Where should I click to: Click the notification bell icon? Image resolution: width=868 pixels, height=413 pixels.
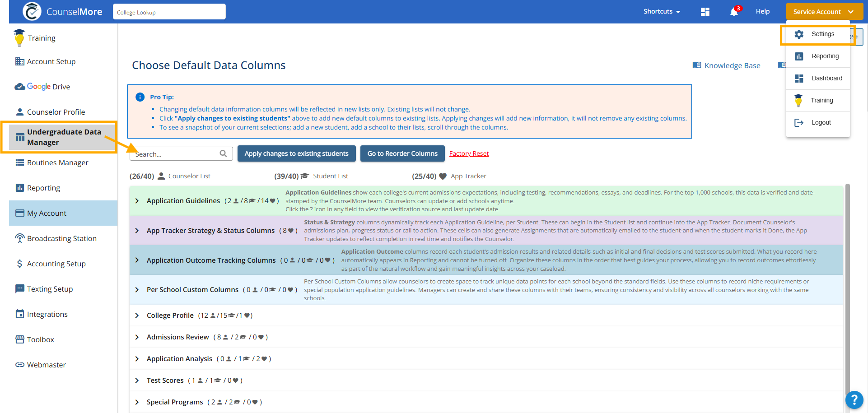(x=734, y=12)
